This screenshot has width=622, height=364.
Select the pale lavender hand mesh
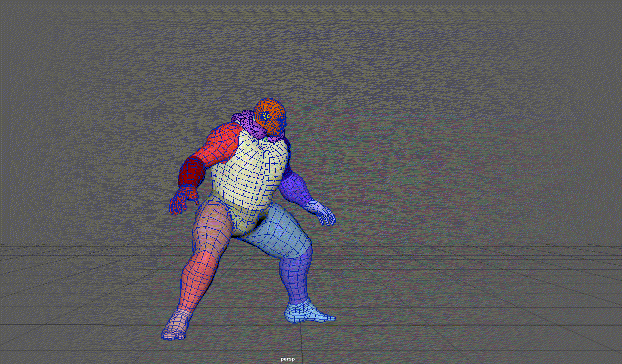point(320,212)
